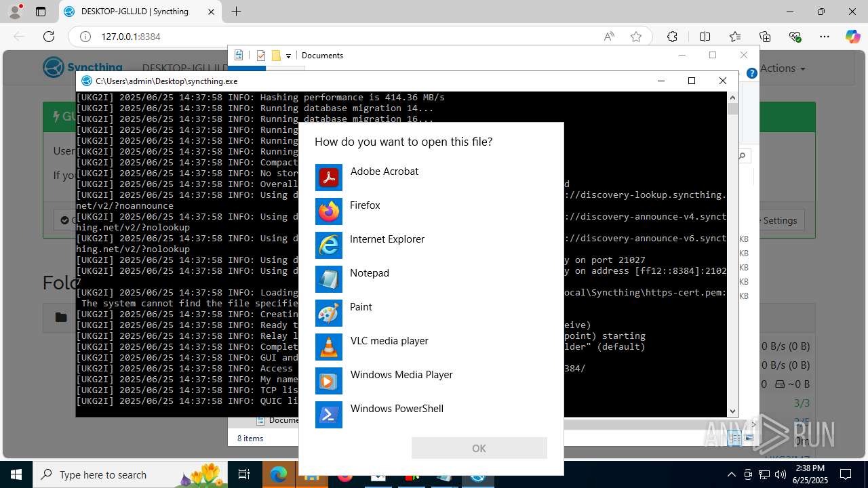Select the Notepad app icon
868x488 pixels.
329,279
